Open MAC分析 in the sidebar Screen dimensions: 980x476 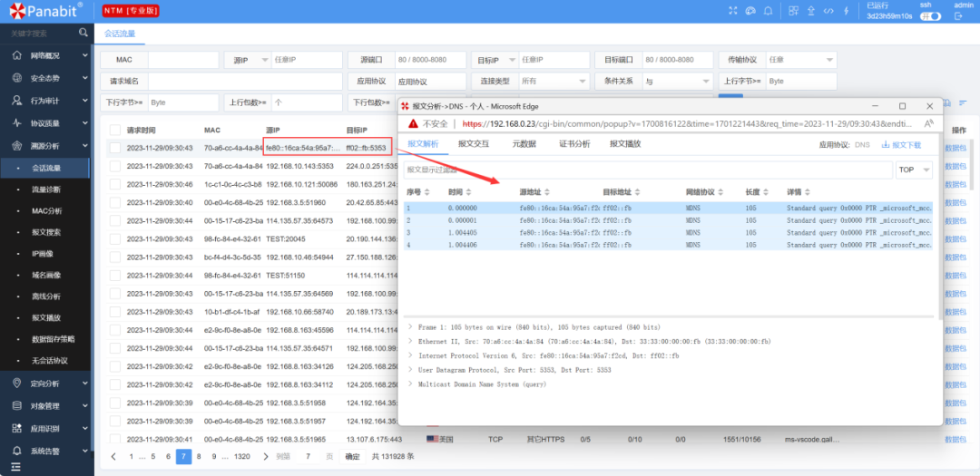click(x=47, y=210)
